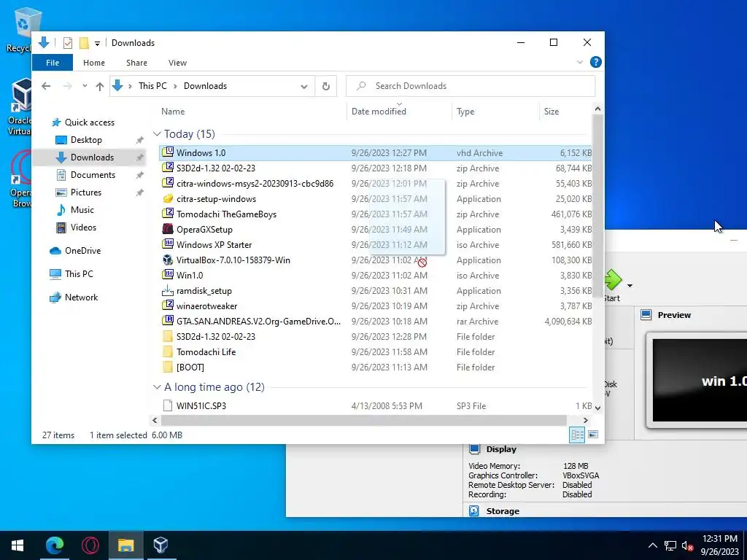Click the vertical scrollbar down arrow
The width and height of the screenshot is (747, 560).
pyautogui.click(x=597, y=408)
